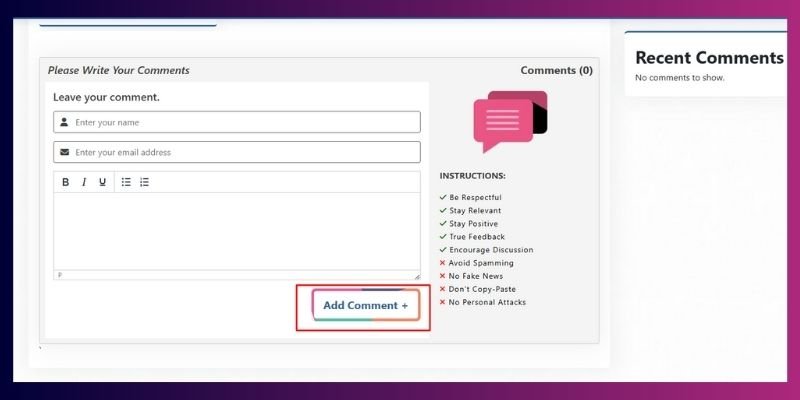
Task: Grab the editor resize handle corner
Action: point(417,276)
